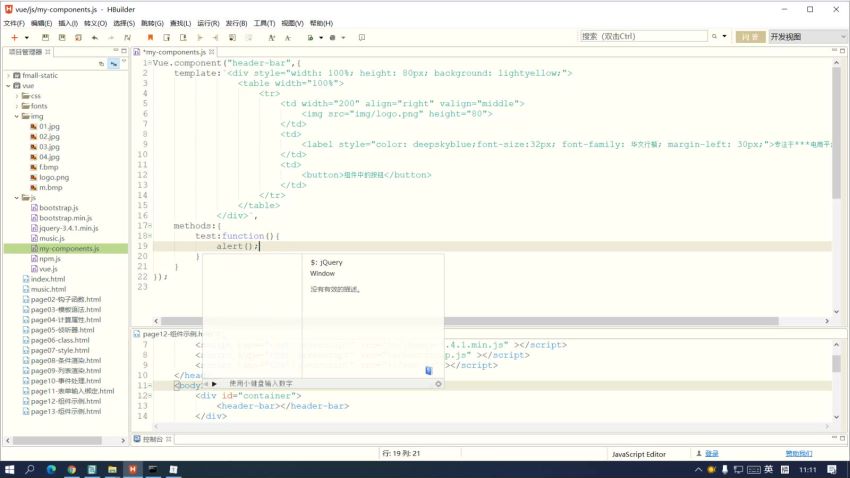Image resolution: width=850 pixels, height=478 pixels.
Task: Click the A- decrease font size icon
Action: (x=288, y=37)
